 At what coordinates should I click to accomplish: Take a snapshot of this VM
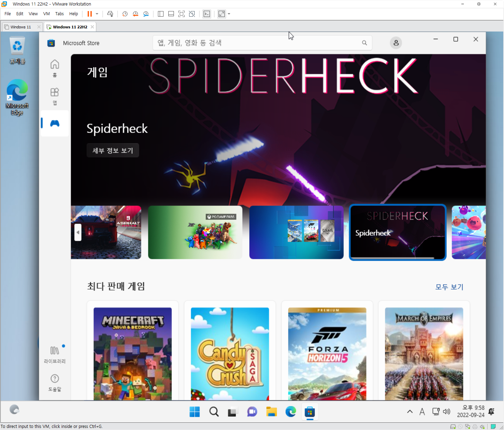click(x=125, y=14)
